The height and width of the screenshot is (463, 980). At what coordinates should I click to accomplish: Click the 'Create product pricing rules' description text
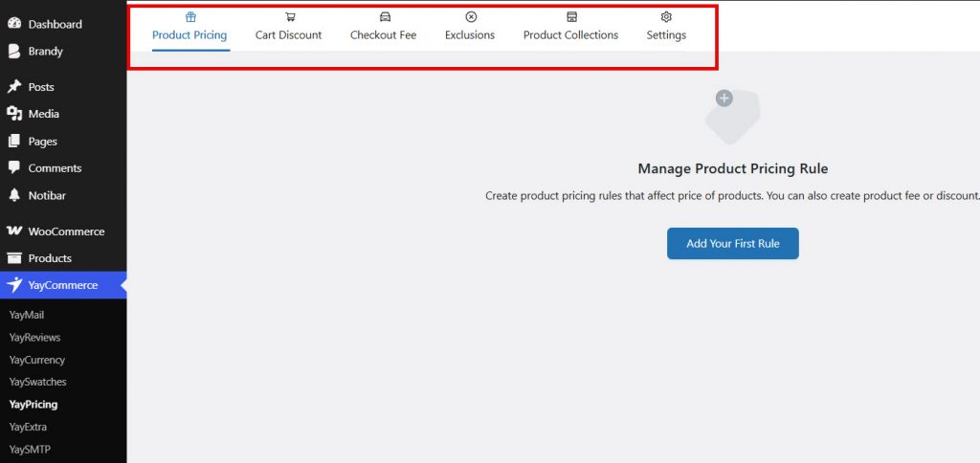click(x=732, y=195)
